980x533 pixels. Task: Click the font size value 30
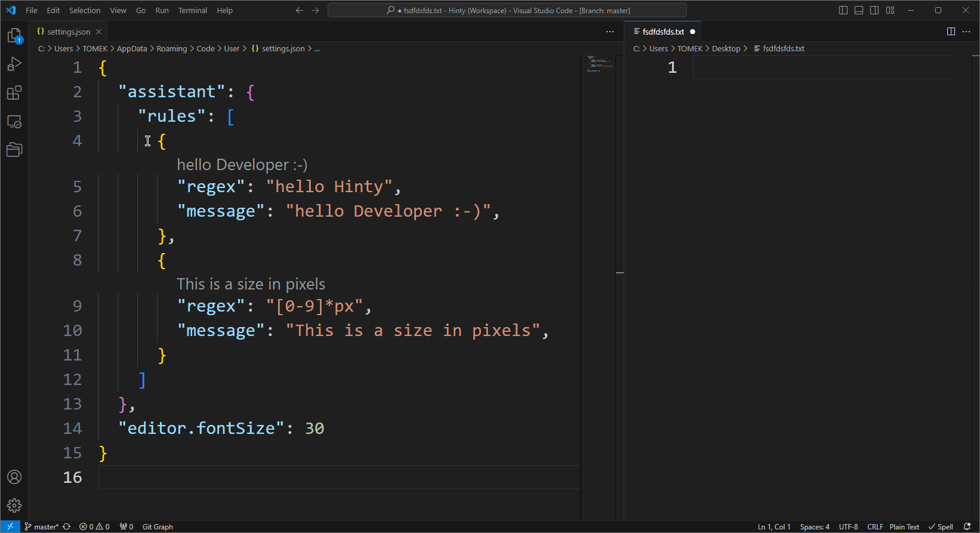click(x=315, y=428)
